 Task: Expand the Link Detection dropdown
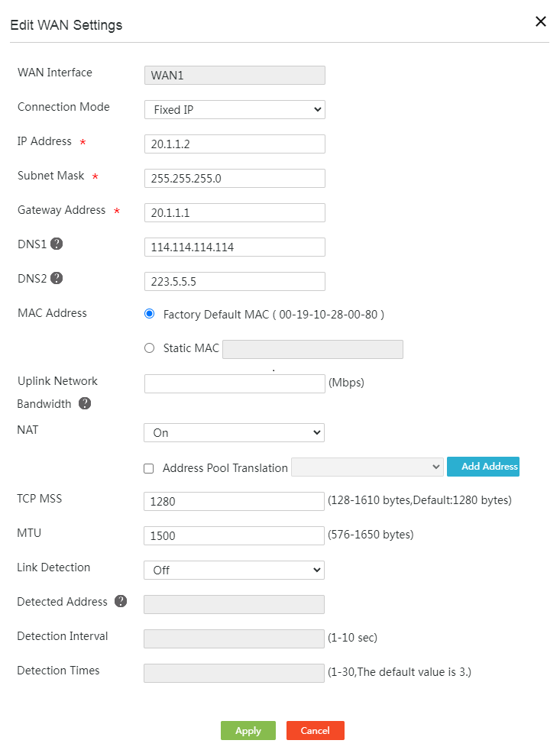click(x=234, y=571)
